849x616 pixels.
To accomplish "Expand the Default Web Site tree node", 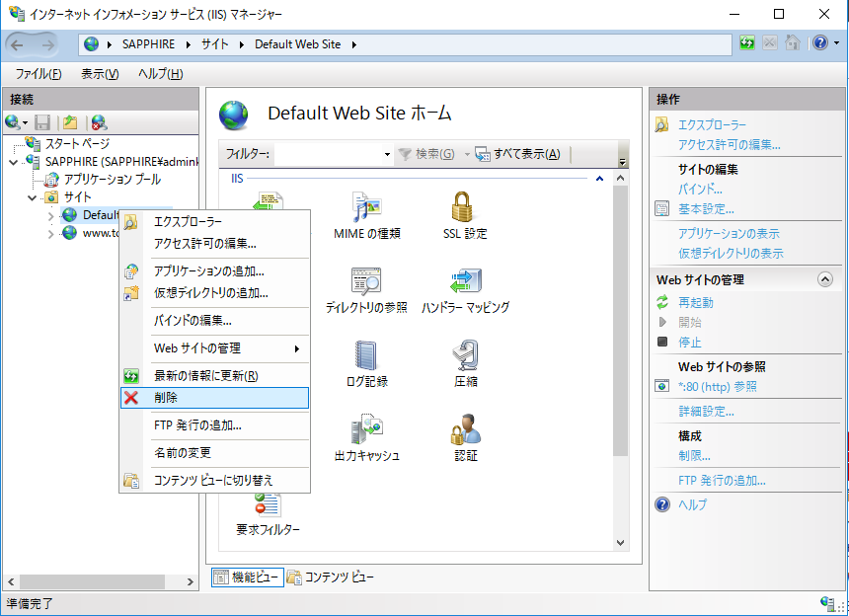I will (x=51, y=216).
